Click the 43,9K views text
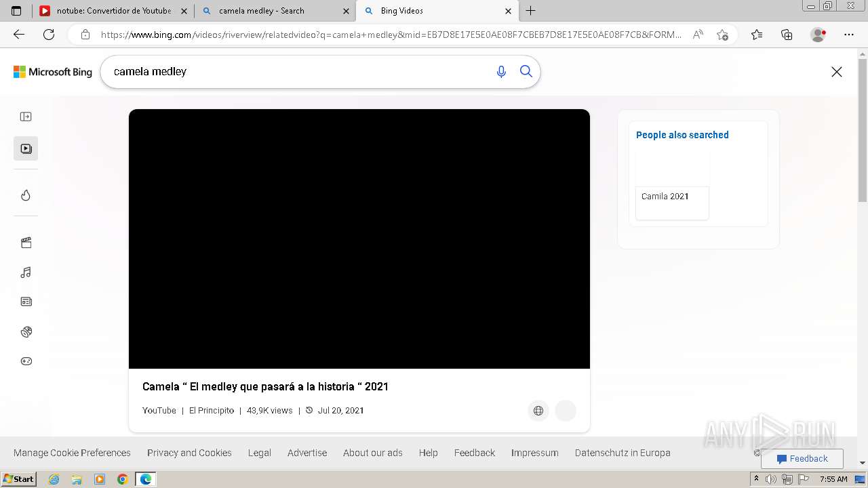 [270, 411]
